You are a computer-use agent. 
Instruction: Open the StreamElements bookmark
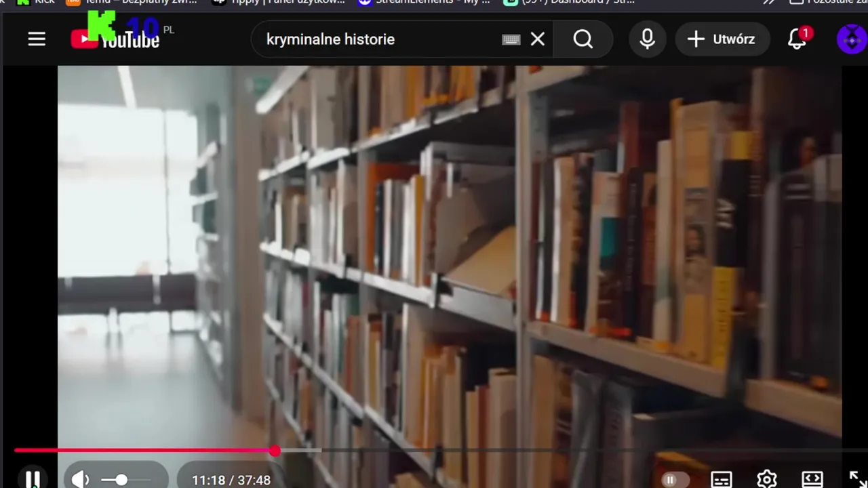(x=424, y=2)
